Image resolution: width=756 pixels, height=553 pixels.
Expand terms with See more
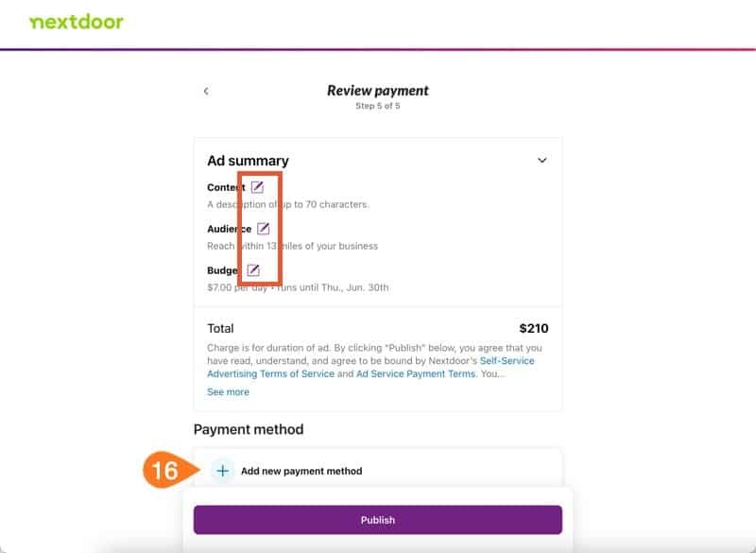(x=228, y=392)
